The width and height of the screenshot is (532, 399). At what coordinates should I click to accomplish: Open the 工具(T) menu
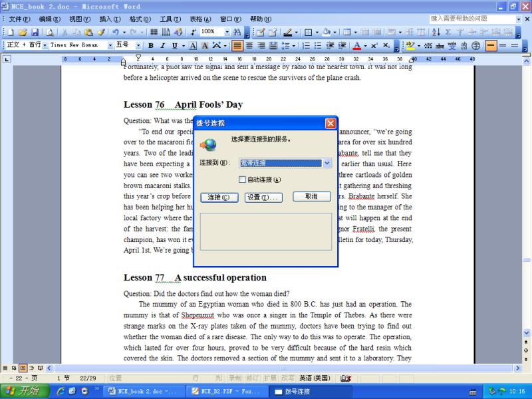click(170, 19)
